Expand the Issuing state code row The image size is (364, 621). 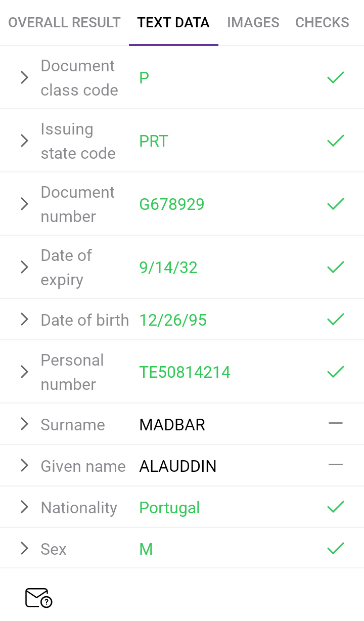point(24,141)
